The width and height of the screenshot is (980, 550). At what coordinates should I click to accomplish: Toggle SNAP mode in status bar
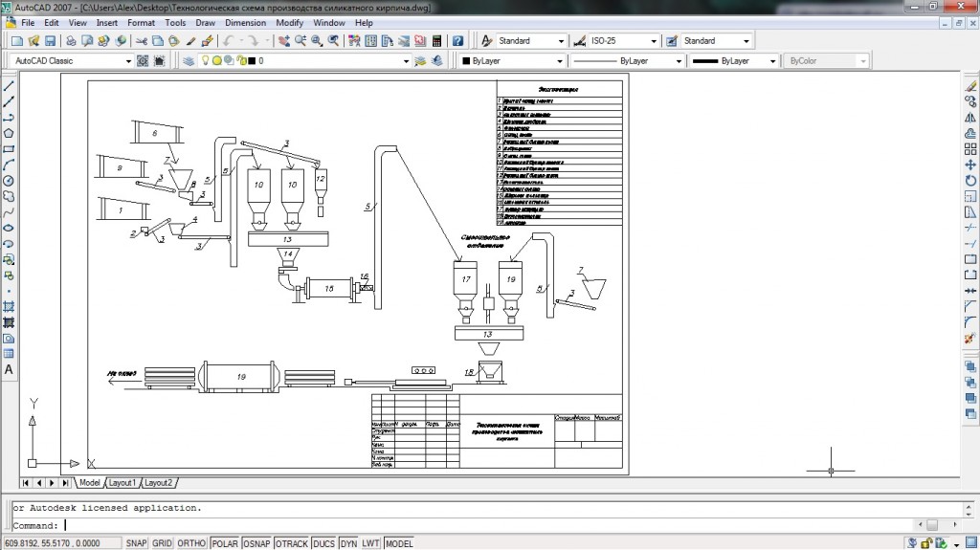136,543
